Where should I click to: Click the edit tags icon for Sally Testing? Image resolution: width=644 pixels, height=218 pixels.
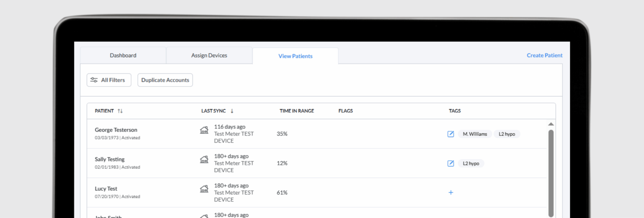(451, 163)
